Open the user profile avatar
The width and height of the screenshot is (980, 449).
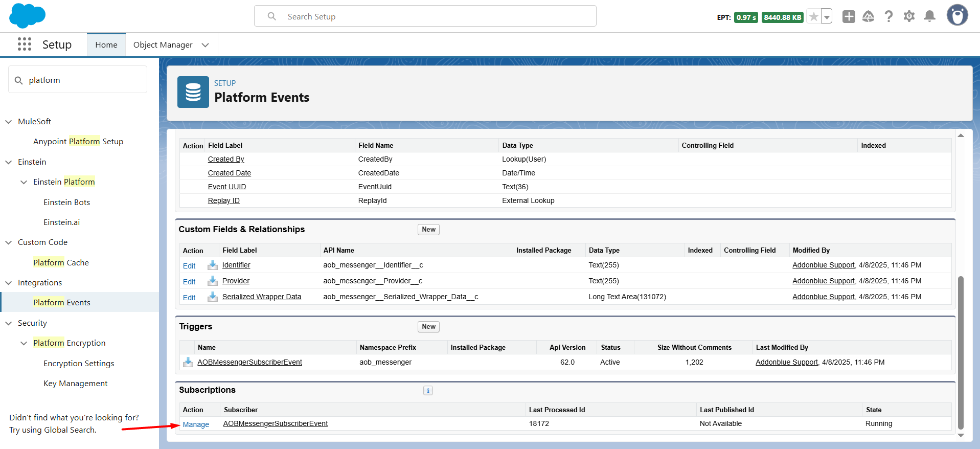point(957,15)
